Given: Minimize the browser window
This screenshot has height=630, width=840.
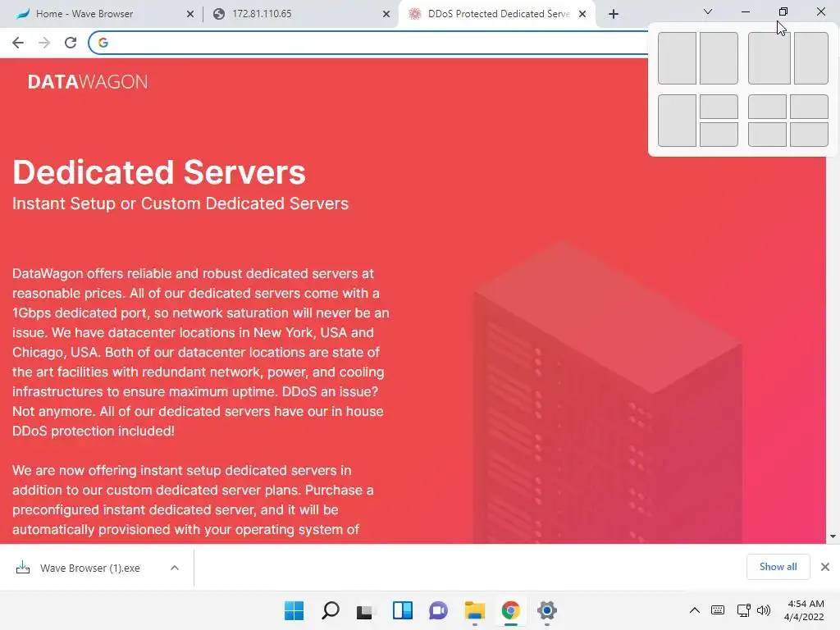Looking at the screenshot, I should (x=745, y=11).
